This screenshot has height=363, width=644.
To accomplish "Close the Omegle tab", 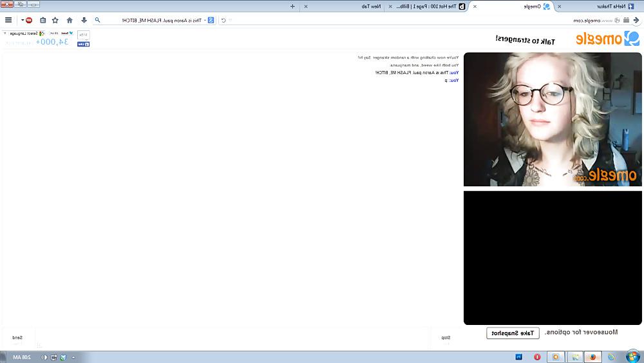I will click(475, 6).
